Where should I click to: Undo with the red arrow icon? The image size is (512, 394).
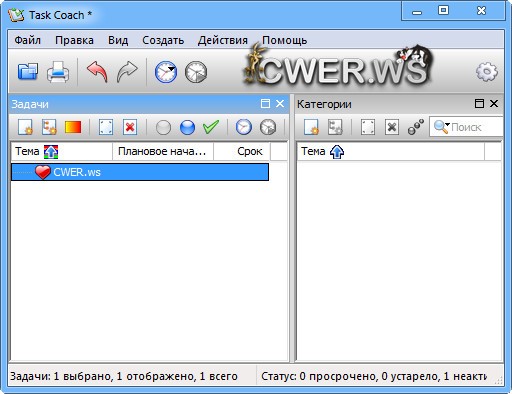click(97, 72)
